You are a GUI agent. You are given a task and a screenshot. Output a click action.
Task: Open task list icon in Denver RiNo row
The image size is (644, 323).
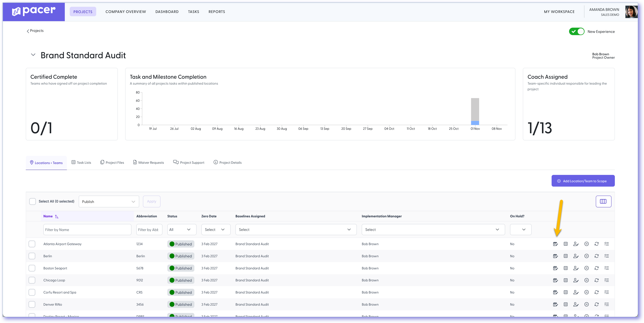pyautogui.click(x=566, y=305)
